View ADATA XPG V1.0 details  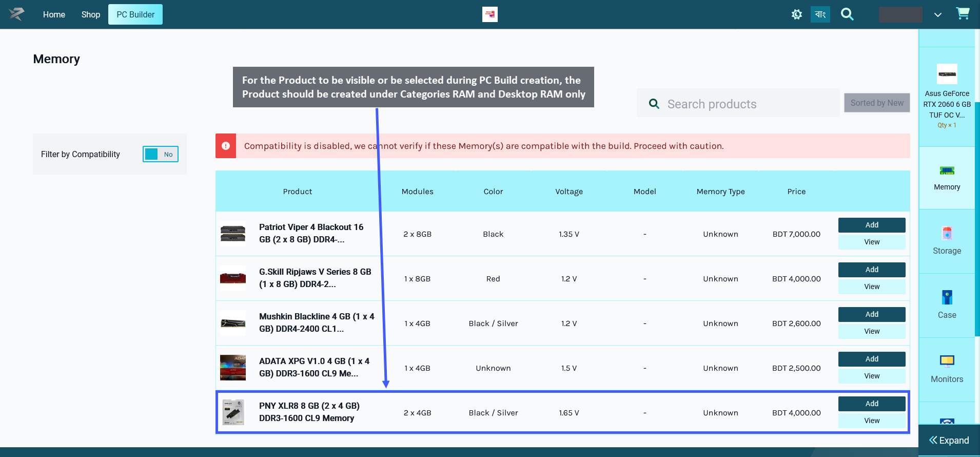pos(872,376)
